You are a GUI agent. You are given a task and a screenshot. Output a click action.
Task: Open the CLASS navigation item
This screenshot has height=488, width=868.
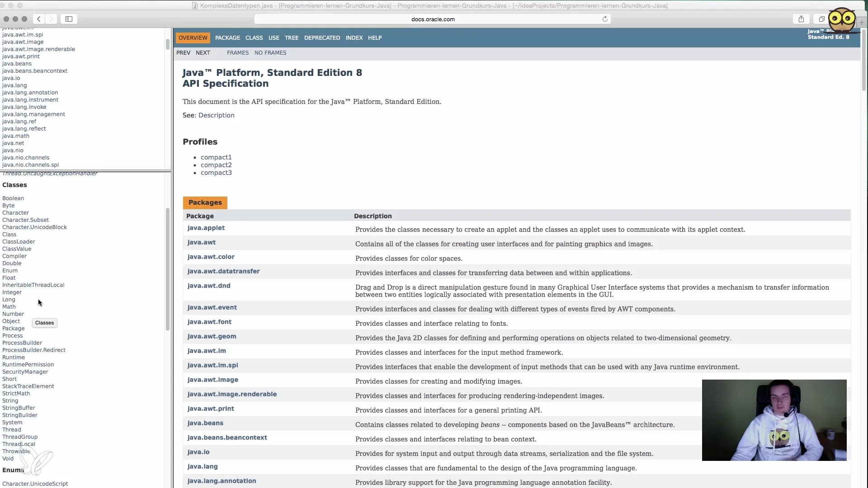click(x=254, y=38)
